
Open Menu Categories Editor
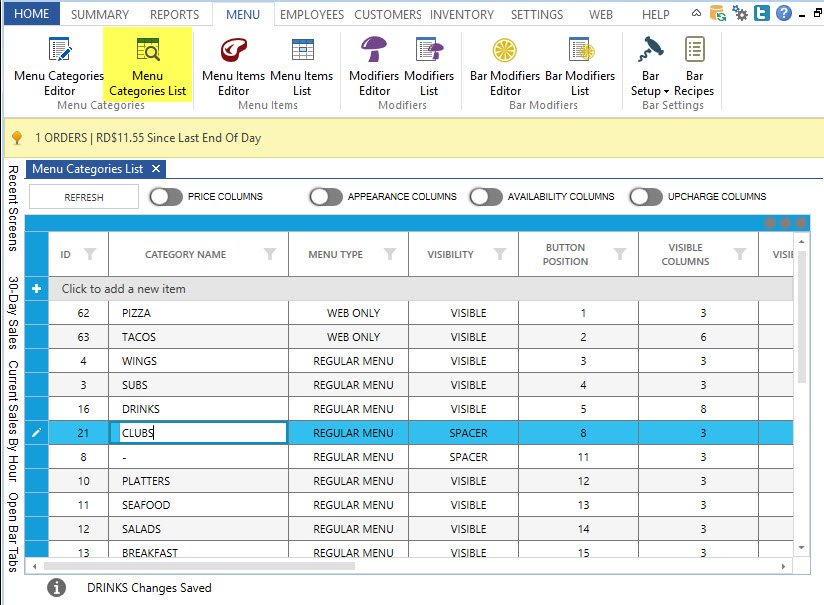click(59, 66)
